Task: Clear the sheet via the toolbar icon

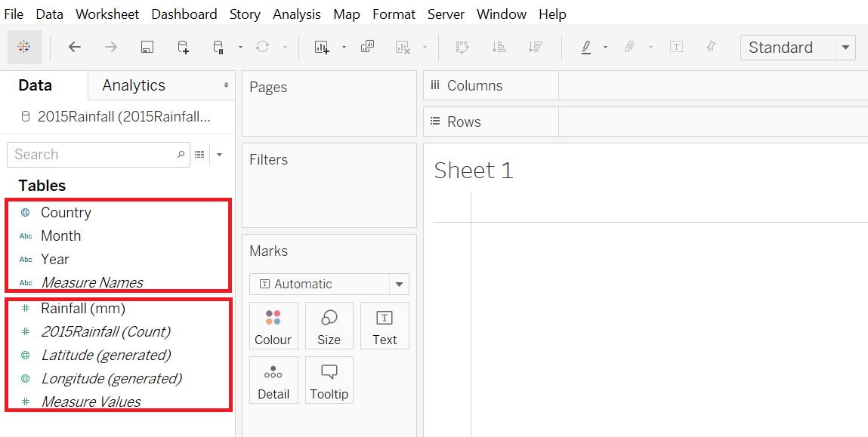Action: 403,47
